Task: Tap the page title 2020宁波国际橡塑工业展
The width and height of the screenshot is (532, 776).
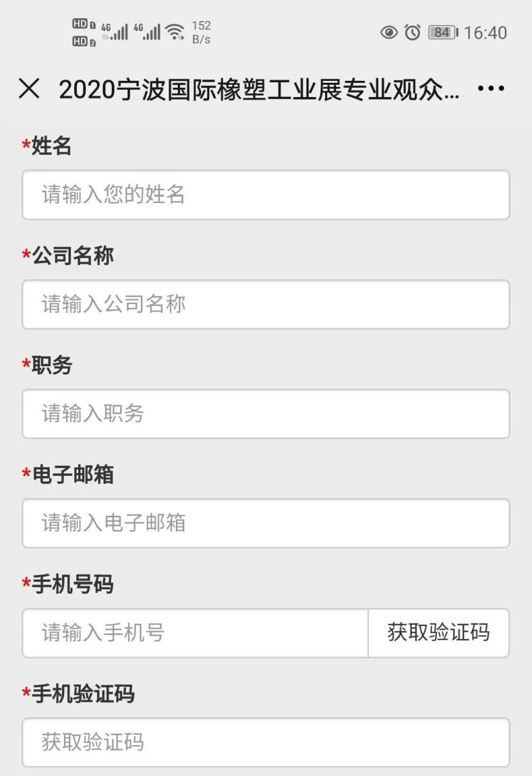Action: [x=259, y=90]
